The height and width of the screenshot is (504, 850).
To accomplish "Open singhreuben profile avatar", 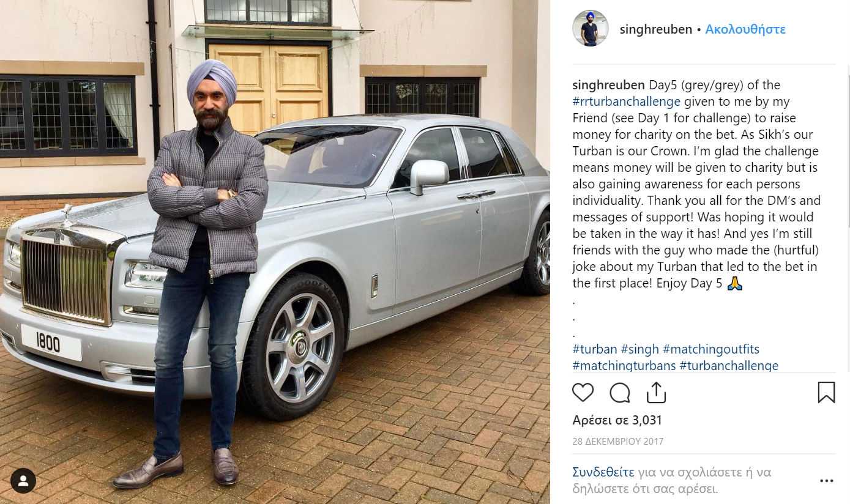I will click(590, 28).
